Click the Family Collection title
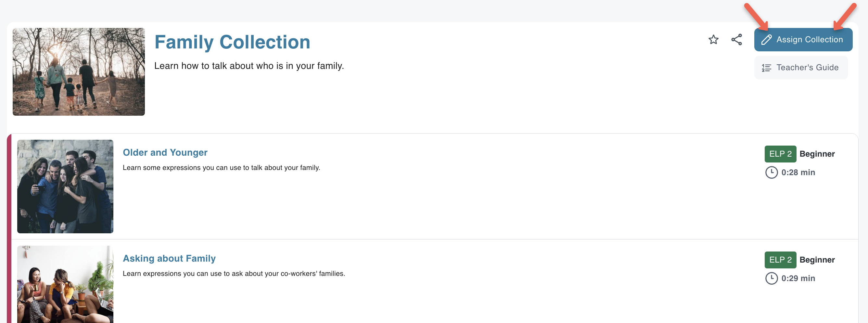Image resolution: width=868 pixels, height=323 pixels. point(232,42)
